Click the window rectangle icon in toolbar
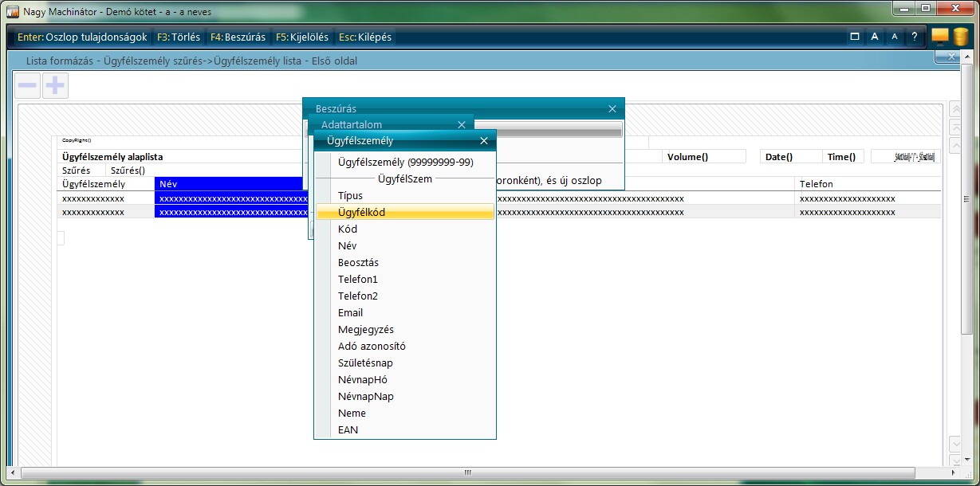Viewport: 980px width, 486px height. tap(855, 37)
